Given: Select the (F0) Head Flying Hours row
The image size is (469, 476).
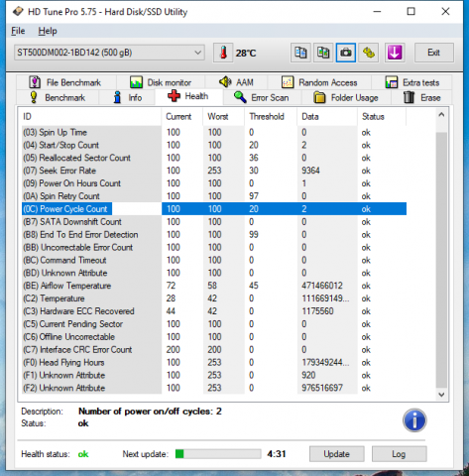Looking at the screenshot, I should [214, 363].
